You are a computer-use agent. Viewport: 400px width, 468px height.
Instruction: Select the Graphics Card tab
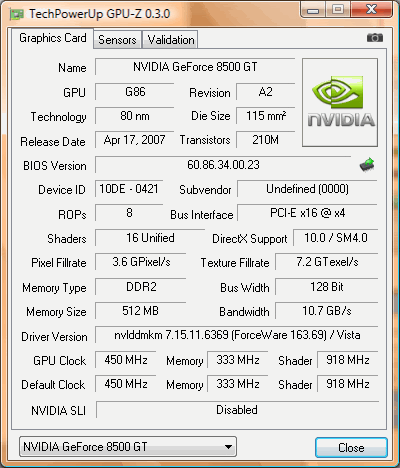pos(52,38)
